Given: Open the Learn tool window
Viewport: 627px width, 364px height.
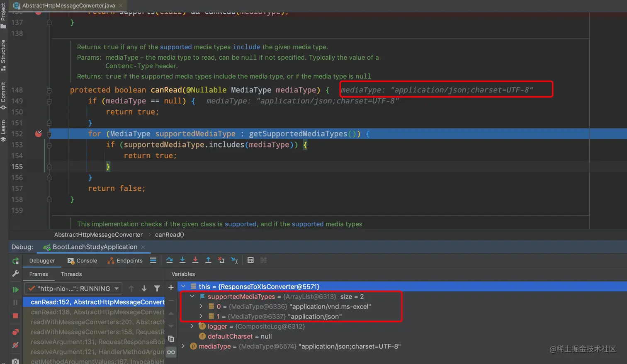Looking at the screenshot, I should tap(3, 131).
